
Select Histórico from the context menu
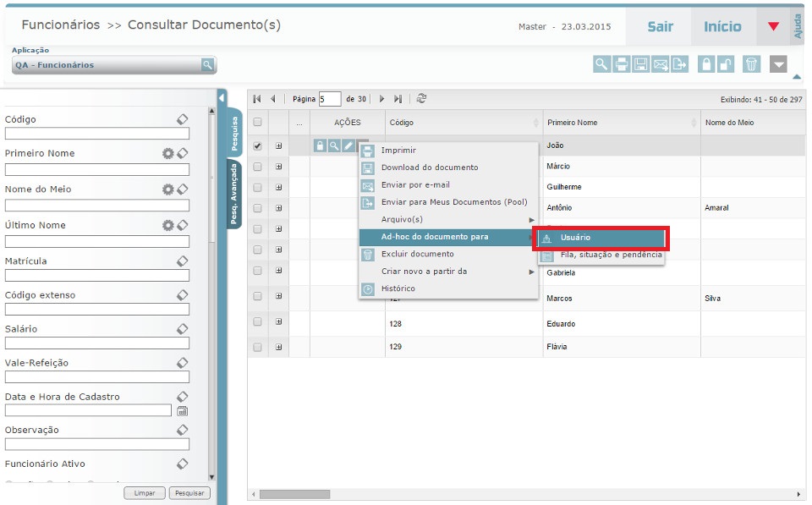point(398,288)
